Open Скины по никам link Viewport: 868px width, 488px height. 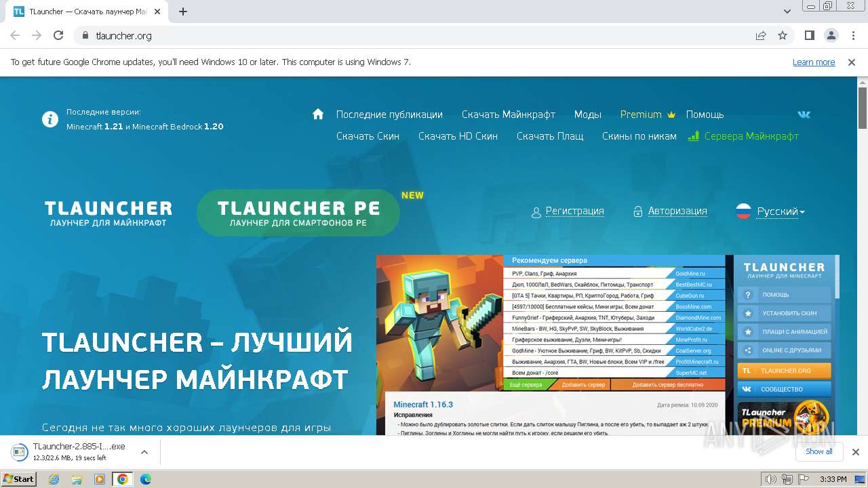[639, 136]
